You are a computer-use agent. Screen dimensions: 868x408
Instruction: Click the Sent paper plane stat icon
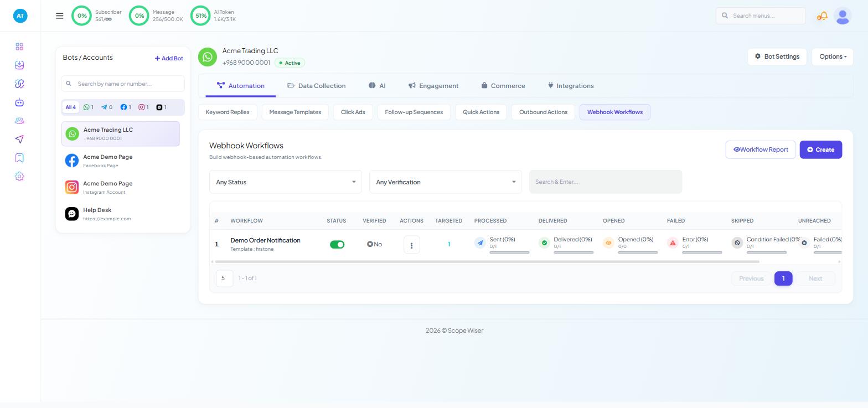(480, 242)
